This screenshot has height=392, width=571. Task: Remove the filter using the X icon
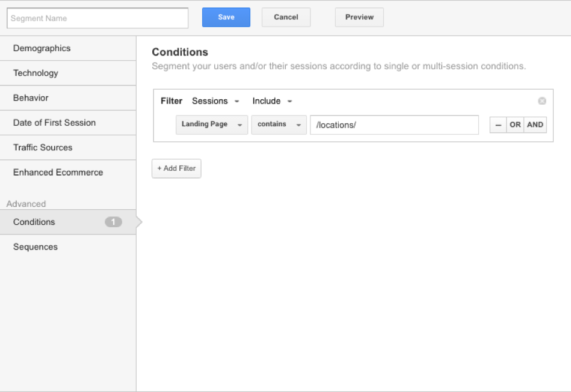point(542,101)
